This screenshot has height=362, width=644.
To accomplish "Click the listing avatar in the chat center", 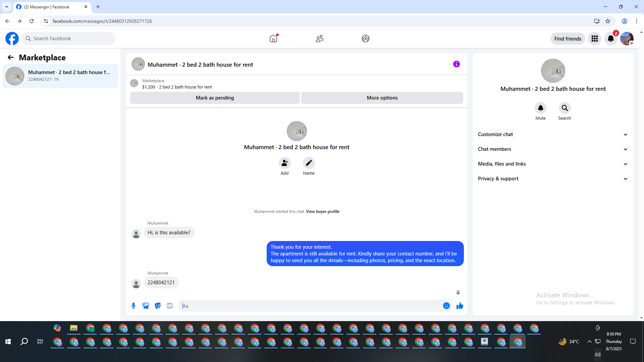I will tap(297, 131).
